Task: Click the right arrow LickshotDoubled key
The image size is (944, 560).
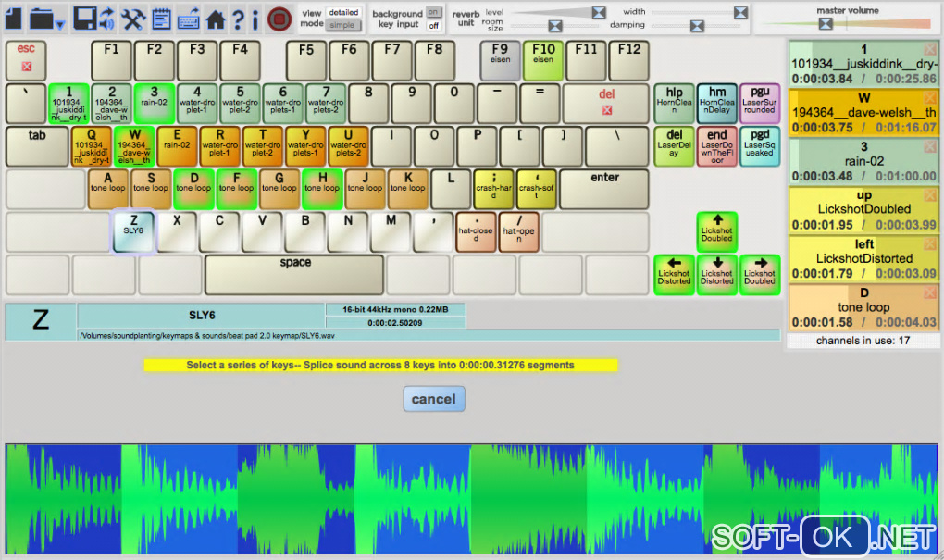Action: pyautogui.click(x=760, y=275)
